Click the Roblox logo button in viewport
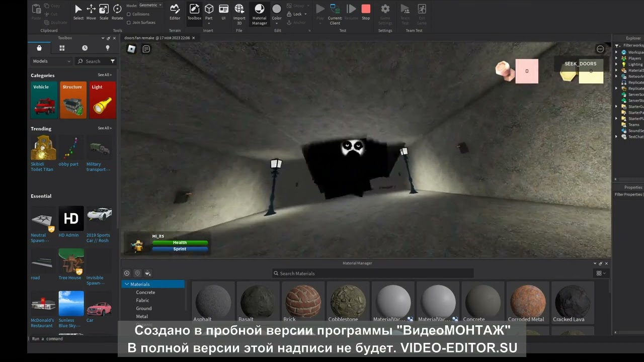This screenshot has height=362, width=644. coord(131,49)
